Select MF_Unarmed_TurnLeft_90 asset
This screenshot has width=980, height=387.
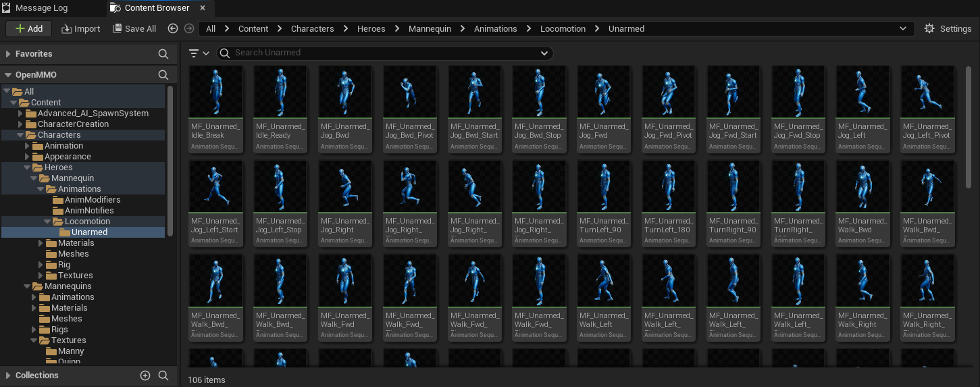(x=604, y=203)
